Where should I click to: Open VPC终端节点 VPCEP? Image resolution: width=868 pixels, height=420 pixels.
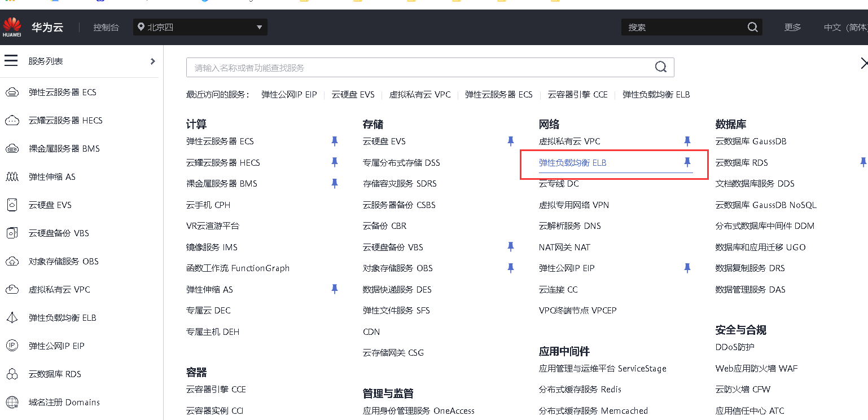click(x=578, y=310)
